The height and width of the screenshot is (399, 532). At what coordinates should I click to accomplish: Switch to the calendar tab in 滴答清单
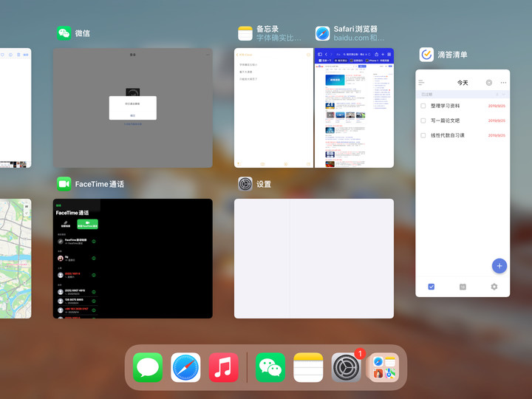463,287
